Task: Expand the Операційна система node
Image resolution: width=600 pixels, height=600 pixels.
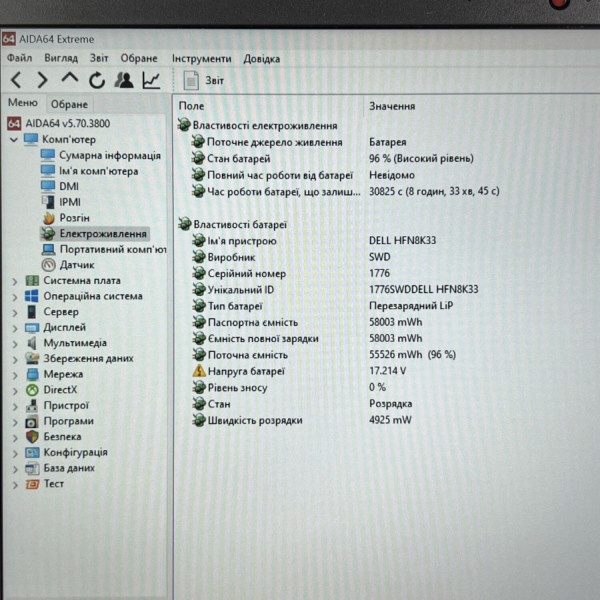Action: click(15, 297)
